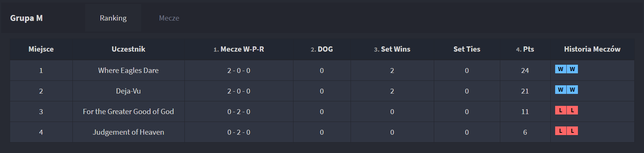Open the first W badge for Deja-Vu
This screenshot has height=153, width=644.
[x=560, y=90]
